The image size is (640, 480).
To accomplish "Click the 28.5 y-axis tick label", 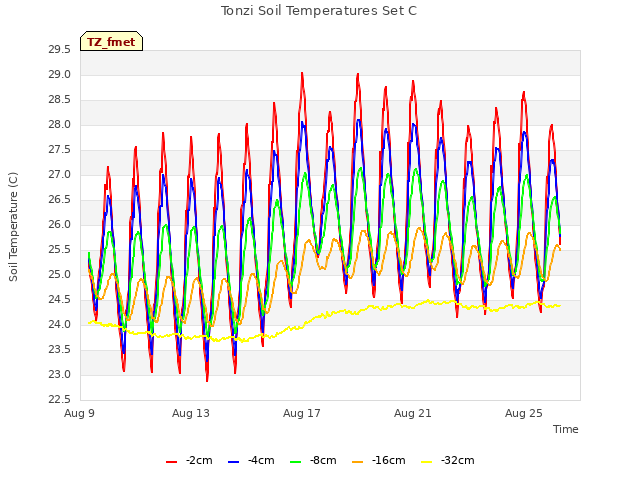I will [x=59, y=100].
